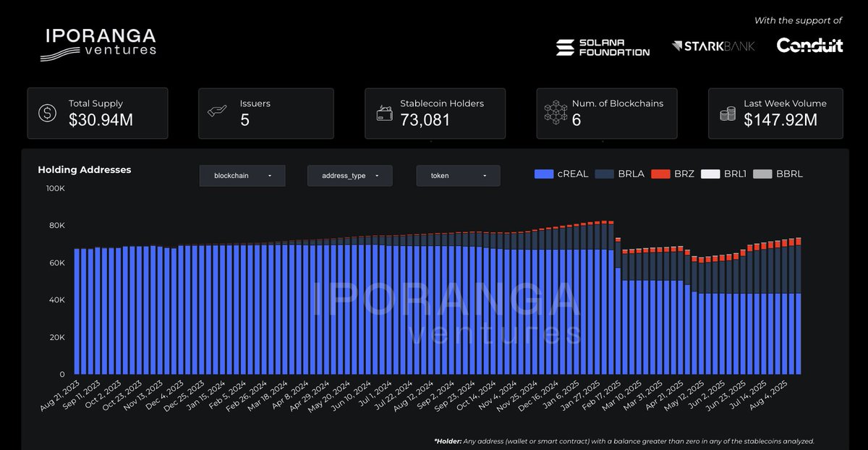Screen dimensions: 868x450
Task: Click the BRZ legend label
Action: pyautogui.click(x=684, y=174)
